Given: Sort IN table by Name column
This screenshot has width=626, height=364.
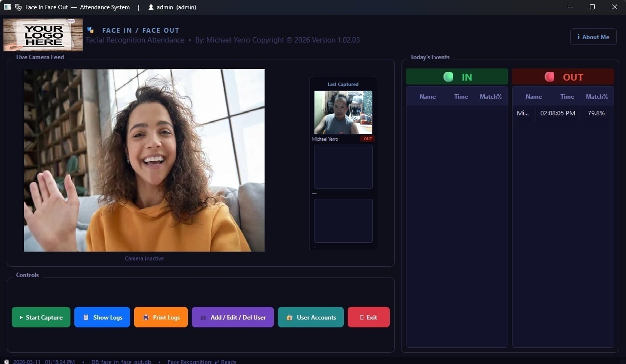Looking at the screenshot, I should (x=427, y=97).
